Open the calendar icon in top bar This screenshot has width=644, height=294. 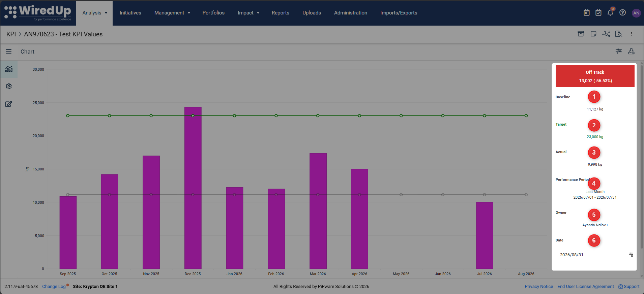pyautogui.click(x=587, y=13)
